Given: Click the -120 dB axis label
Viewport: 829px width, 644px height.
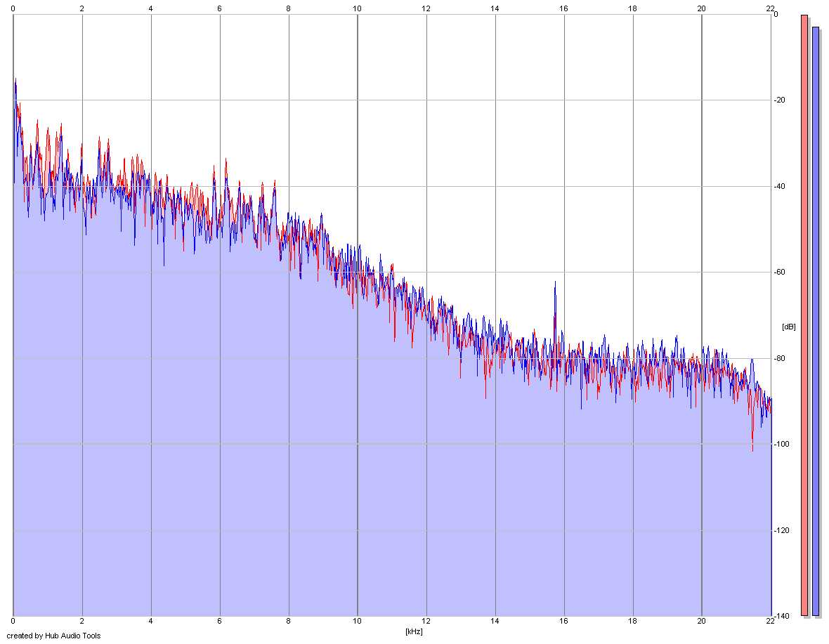Looking at the screenshot, I should coord(781,530).
